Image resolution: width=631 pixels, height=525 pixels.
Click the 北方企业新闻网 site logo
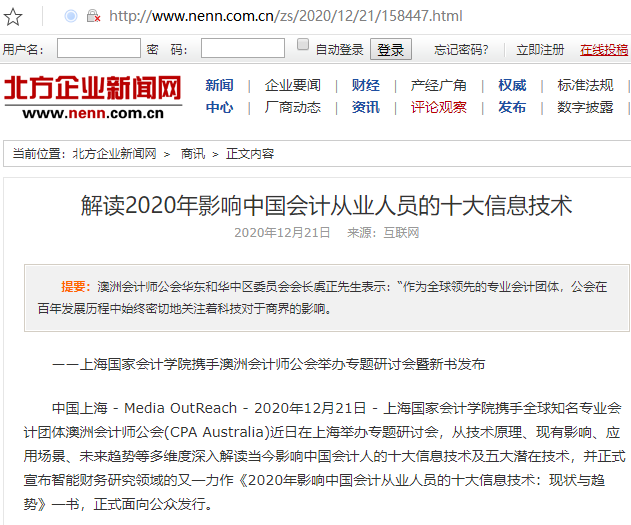pos(93,97)
